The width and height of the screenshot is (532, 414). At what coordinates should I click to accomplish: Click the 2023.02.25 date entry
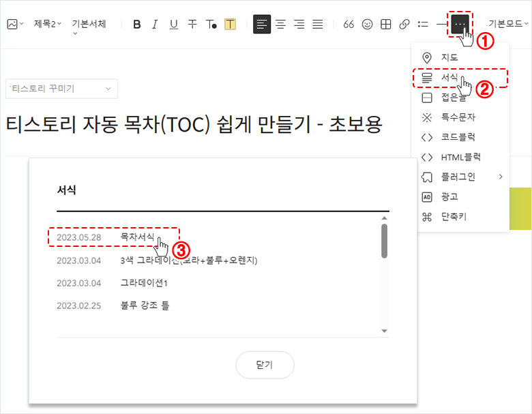(78, 306)
